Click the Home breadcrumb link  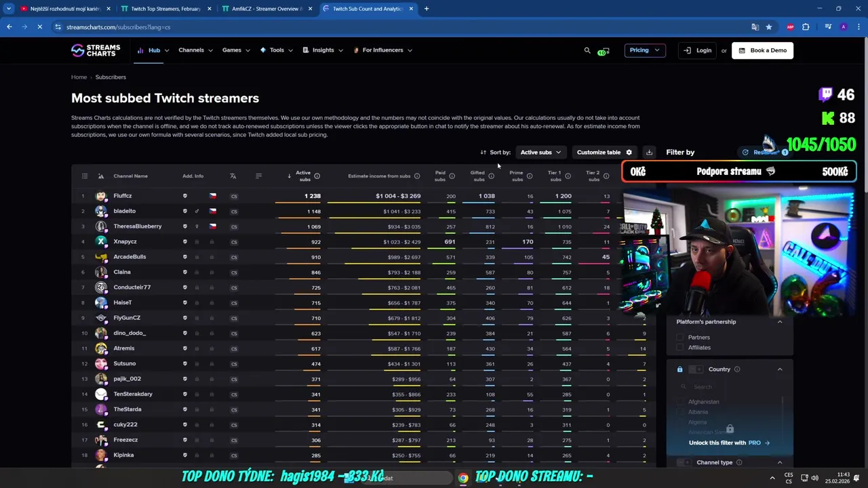coord(79,77)
